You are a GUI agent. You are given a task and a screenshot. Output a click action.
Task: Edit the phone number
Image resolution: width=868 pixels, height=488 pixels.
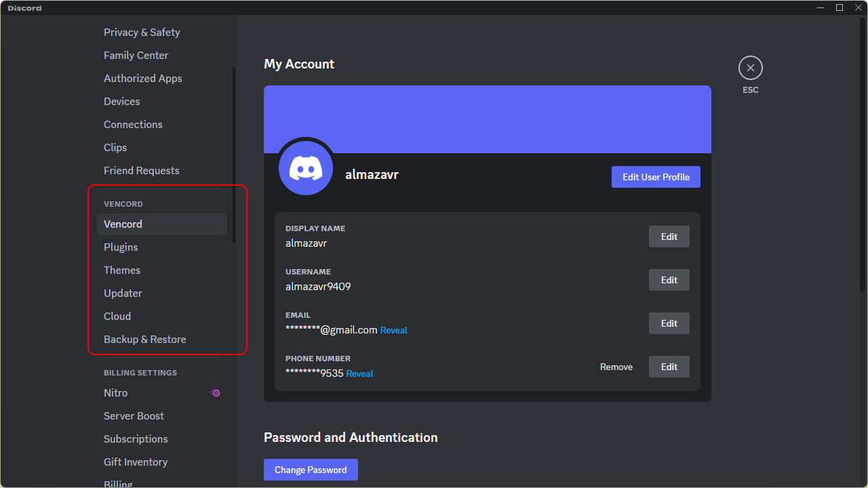[669, 367]
